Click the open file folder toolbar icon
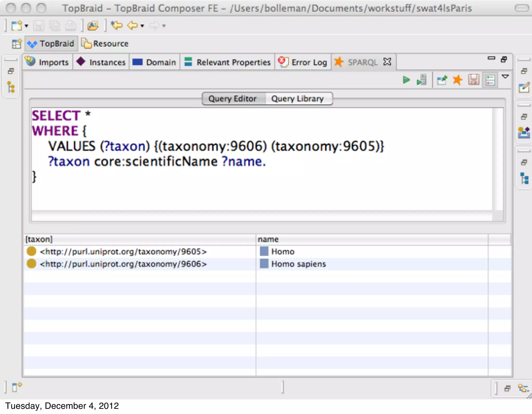 point(93,25)
